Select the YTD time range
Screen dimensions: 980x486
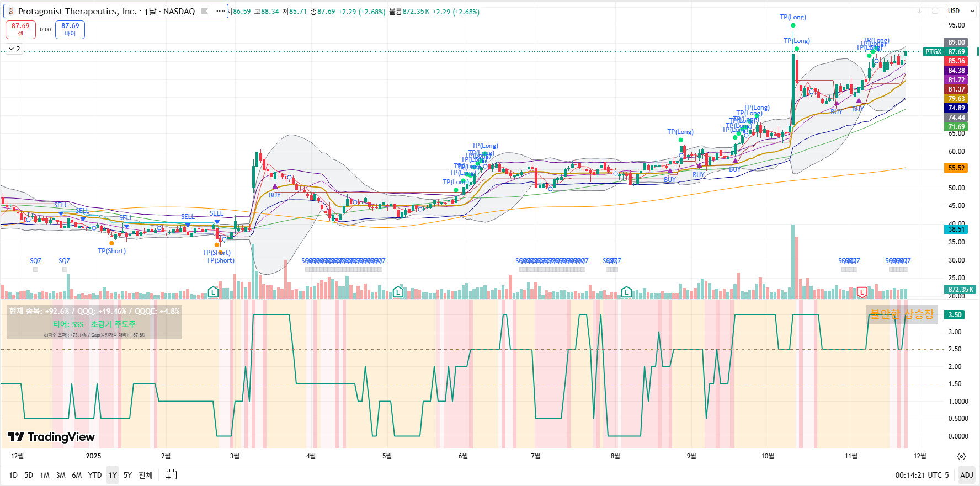point(95,475)
